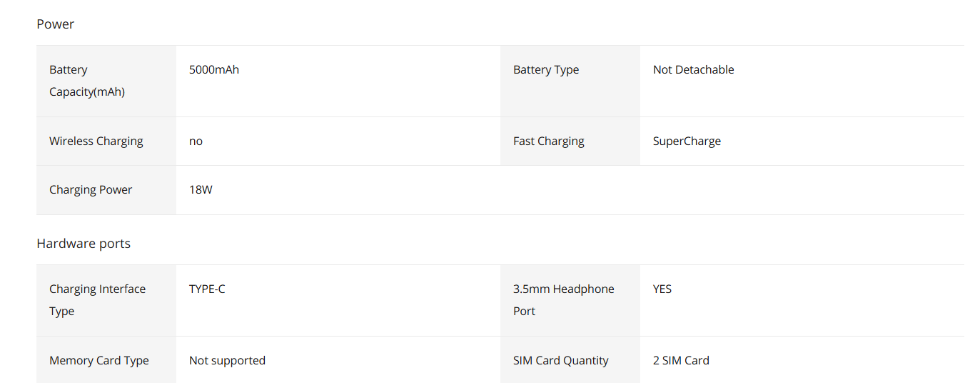
Task: Click the YES headphone port value
Action: [x=662, y=289]
